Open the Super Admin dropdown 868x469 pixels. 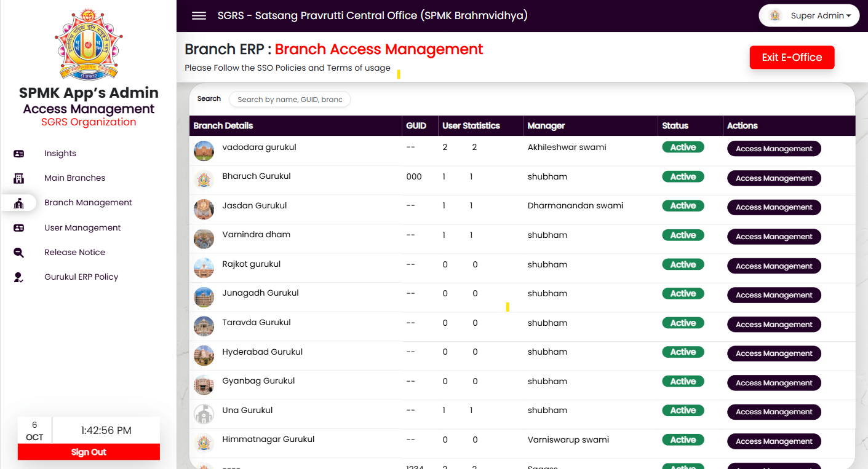(809, 16)
